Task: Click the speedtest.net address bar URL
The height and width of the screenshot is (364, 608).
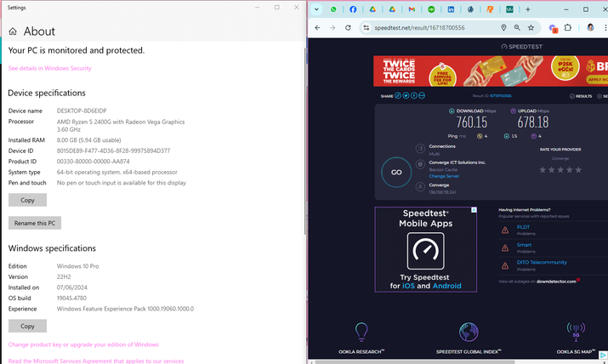Action: click(x=419, y=28)
